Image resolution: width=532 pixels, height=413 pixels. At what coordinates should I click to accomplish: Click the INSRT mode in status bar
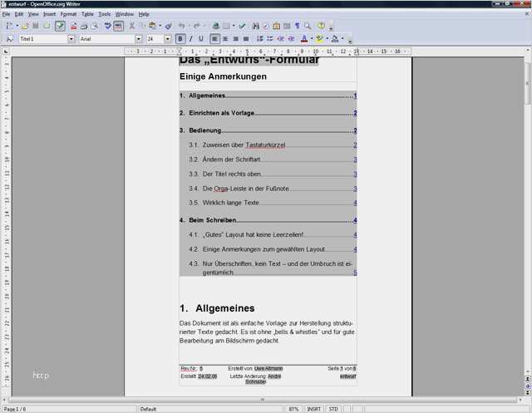coord(315,409)
